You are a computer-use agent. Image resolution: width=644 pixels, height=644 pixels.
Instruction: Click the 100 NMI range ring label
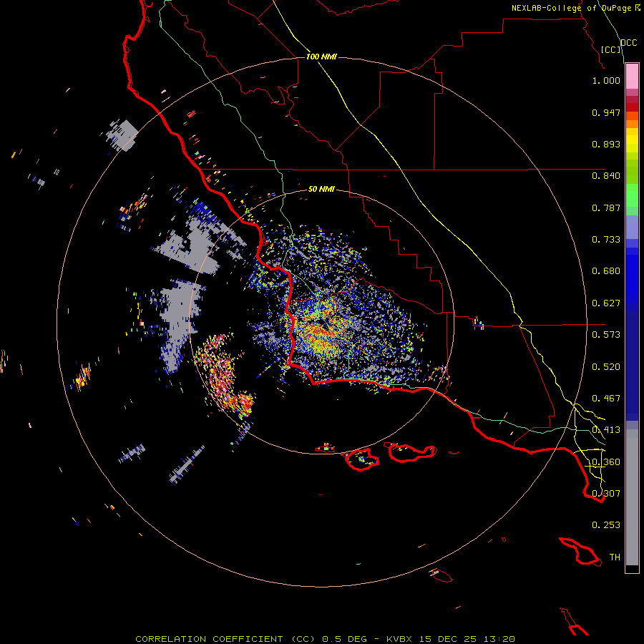point(321,57)
